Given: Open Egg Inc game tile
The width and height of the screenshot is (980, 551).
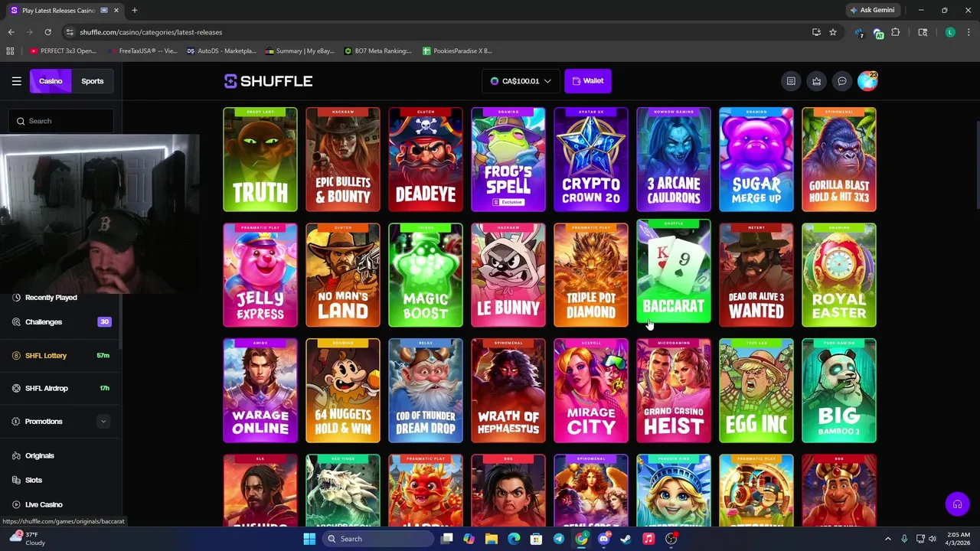Looking at the screenshot, I should (x=756, y=390).
